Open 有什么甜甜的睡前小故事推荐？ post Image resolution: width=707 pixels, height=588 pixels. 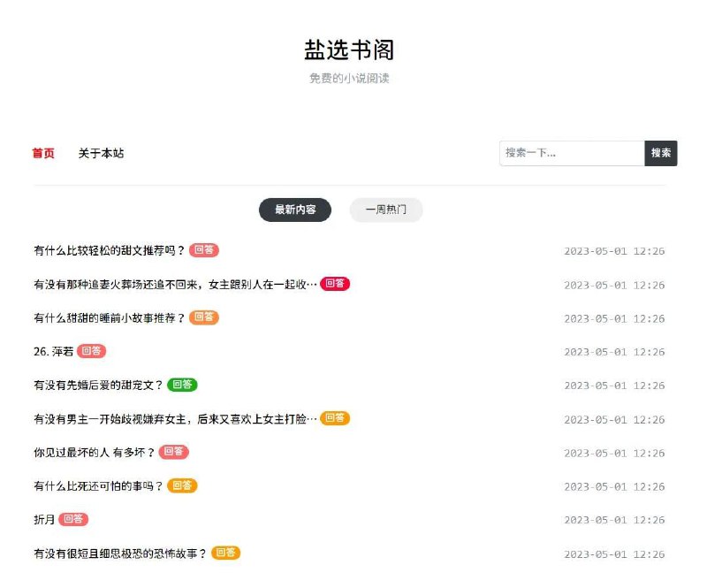110,318
